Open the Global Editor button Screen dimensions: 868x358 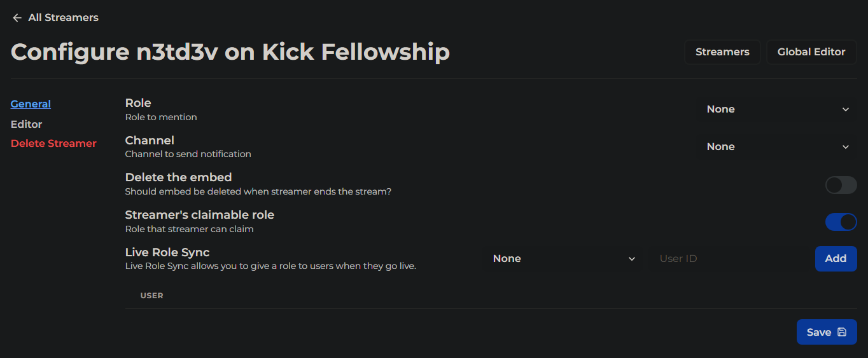click(x=811, y=52)
